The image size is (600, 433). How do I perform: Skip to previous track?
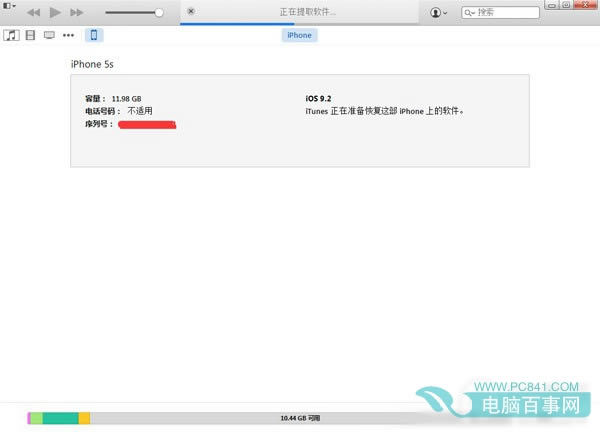pos(34,13)
